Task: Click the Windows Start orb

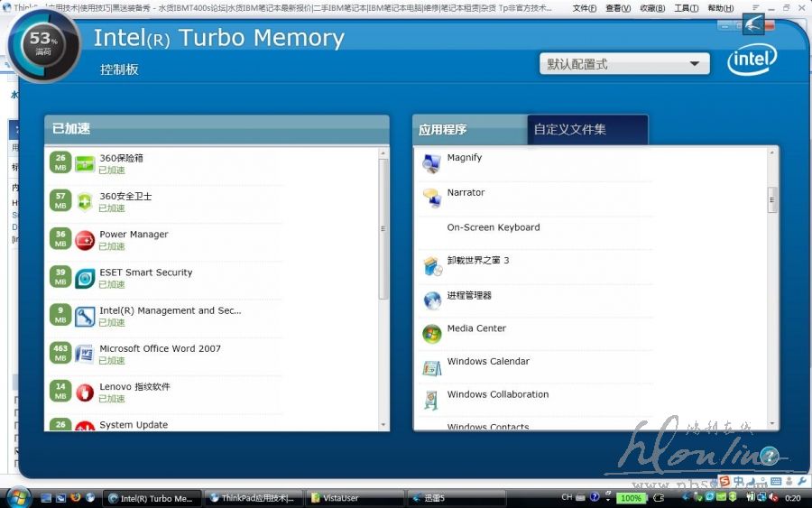Action: click(19, 496)
